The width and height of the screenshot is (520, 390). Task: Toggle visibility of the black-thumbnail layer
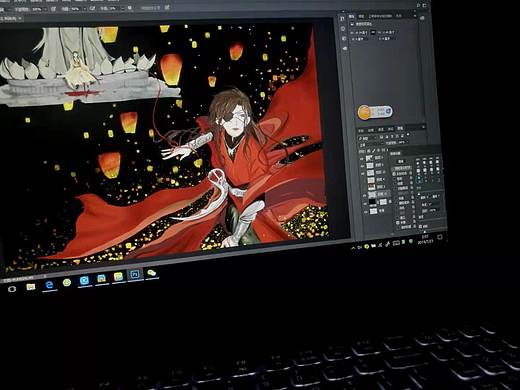click(x=365, y=204)
